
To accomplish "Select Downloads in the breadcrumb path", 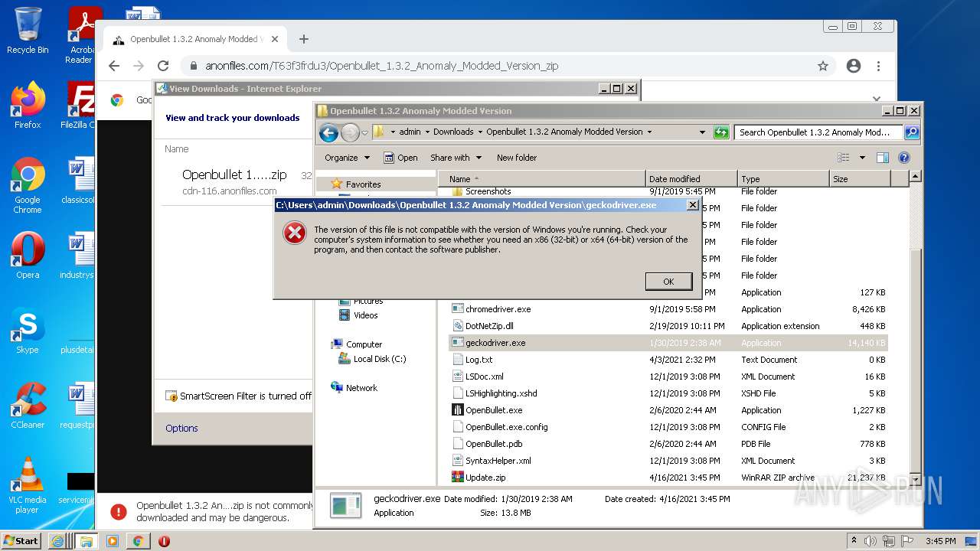I will click(x=453, y=132).
